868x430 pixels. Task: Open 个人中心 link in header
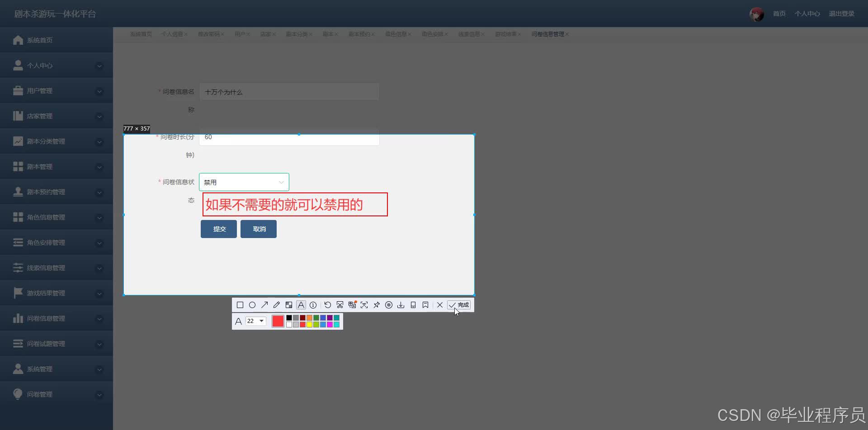(x=807, y=14)
